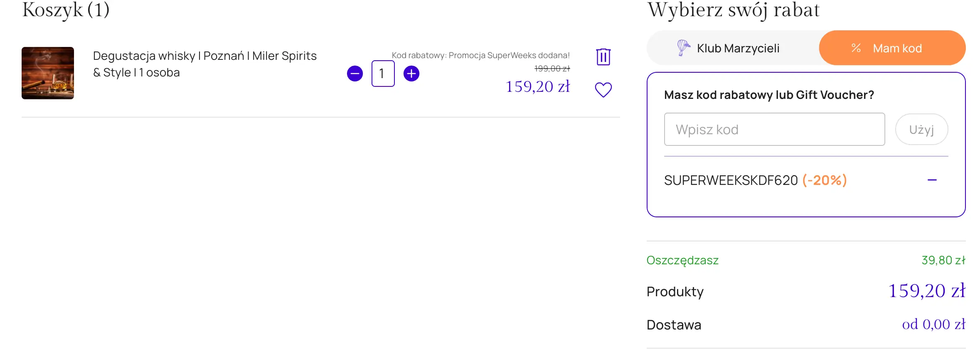Click the Dostawa price od 0,00 zł

[x=933, y=324]
